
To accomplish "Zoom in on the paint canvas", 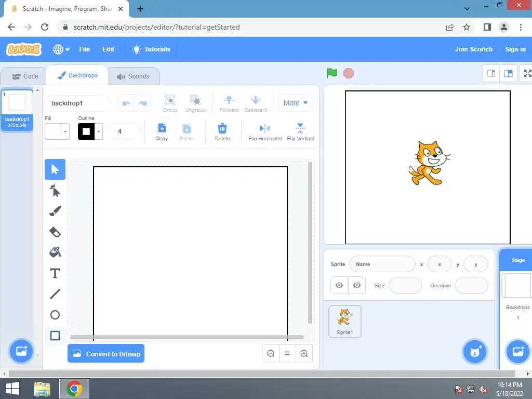I will (304, 353).
